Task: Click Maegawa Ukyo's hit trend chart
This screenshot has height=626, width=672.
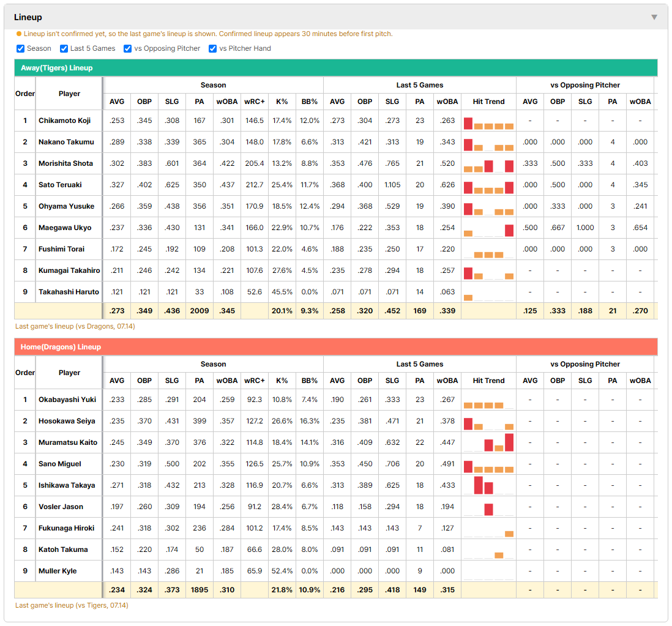Action: tap(488, 229)
